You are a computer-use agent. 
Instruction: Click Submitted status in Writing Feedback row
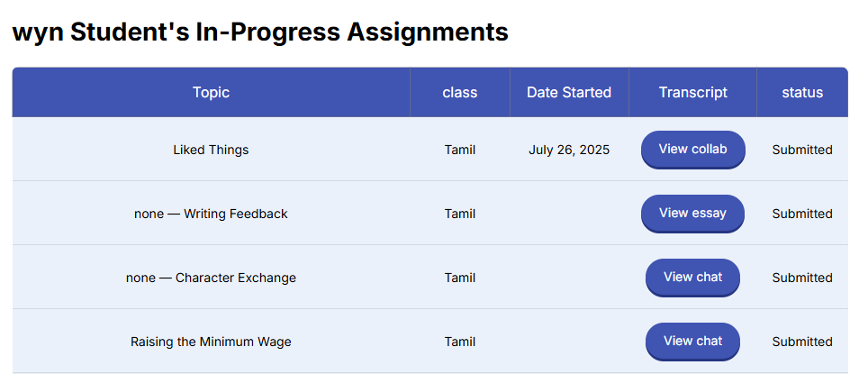click(802, 214)
